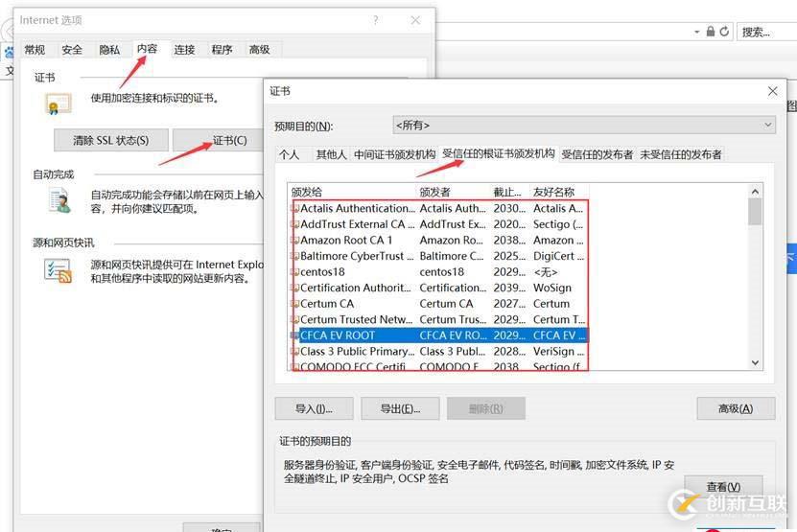
Task: Select the Certum Trusted Network certificate
Action: [439, 319]
